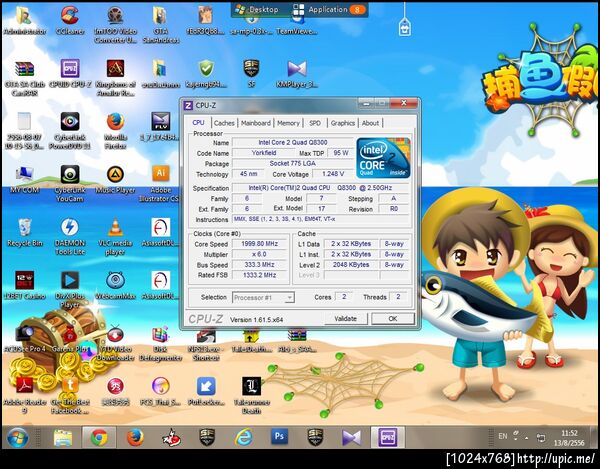Viewport: 600px width, 469px height.
Task: Select the SPD tab
Action: [x=315, y=123]
